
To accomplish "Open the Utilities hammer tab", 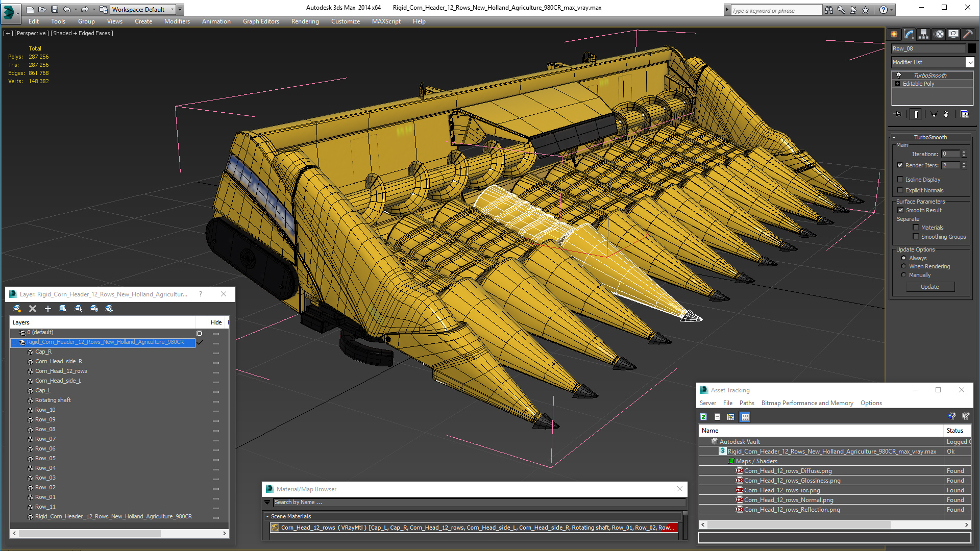I will [x=968, y=34].
